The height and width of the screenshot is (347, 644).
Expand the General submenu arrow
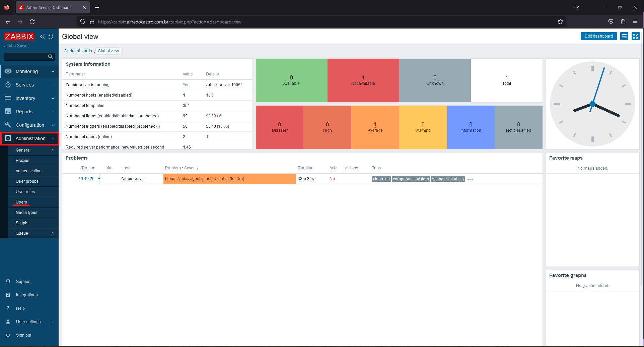[53, 150]
